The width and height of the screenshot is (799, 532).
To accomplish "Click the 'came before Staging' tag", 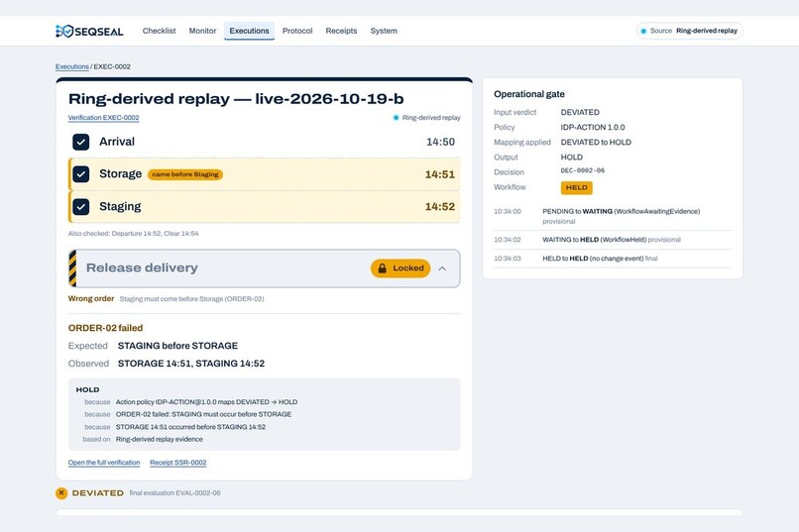I will click(185, 174).
